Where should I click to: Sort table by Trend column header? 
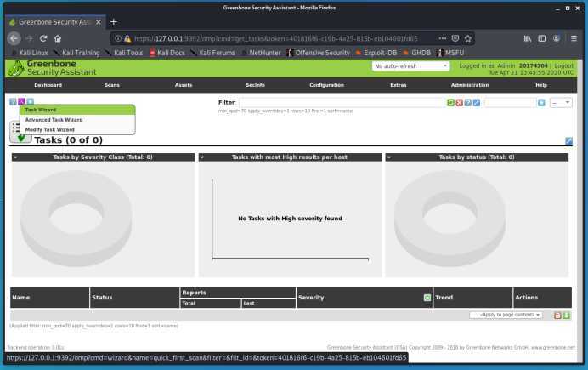pyautogui.click(x=444, y=298)
